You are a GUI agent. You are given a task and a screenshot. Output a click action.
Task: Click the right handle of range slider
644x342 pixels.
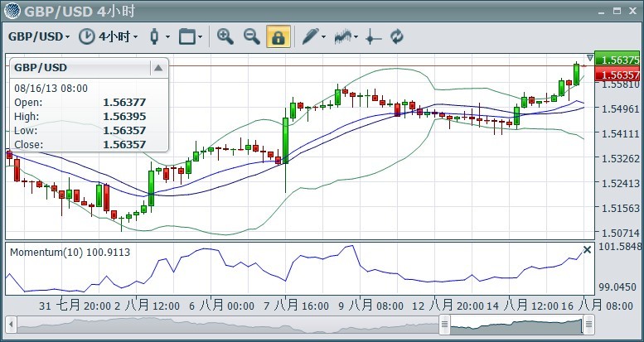[x=588, y=325]
